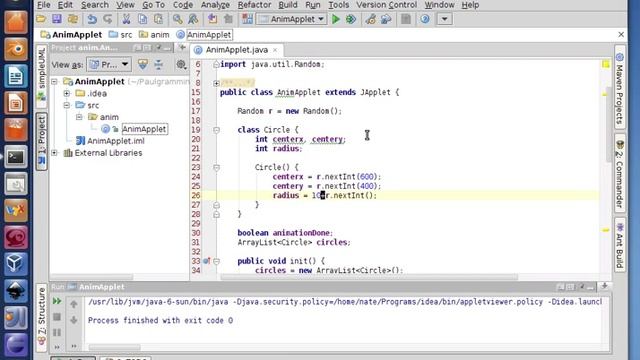Click Pause output icon in Run panel
The height and width of the screenshot is (360, 640).
(x=57, y=332)
